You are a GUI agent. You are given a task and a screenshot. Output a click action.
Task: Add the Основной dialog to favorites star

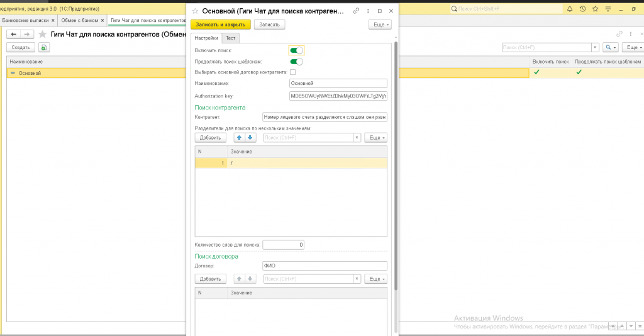point(195,11)
